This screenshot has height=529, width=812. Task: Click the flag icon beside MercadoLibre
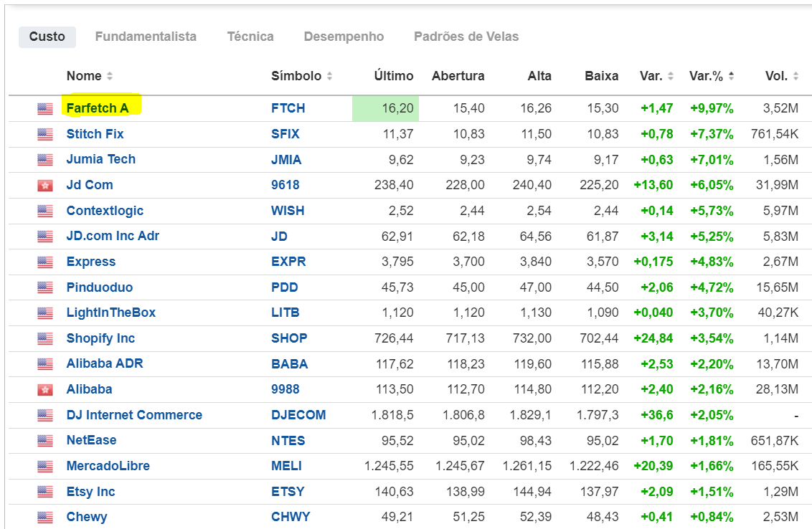tap(45, 467)
